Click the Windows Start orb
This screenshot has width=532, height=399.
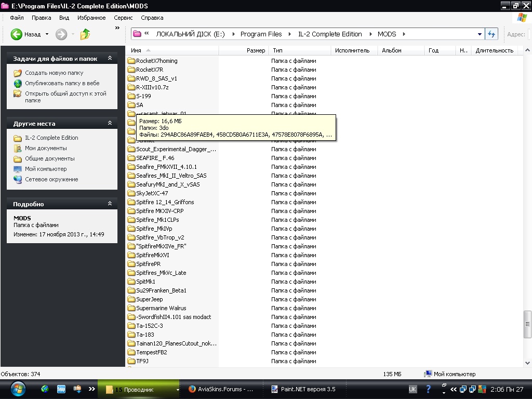click(18, 389)
